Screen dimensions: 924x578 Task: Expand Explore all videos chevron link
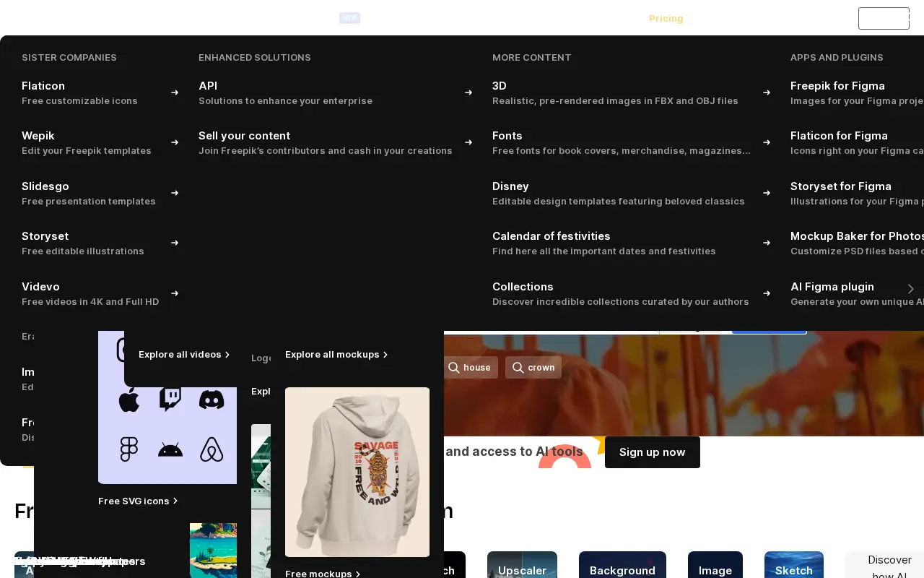coord(185,355)
